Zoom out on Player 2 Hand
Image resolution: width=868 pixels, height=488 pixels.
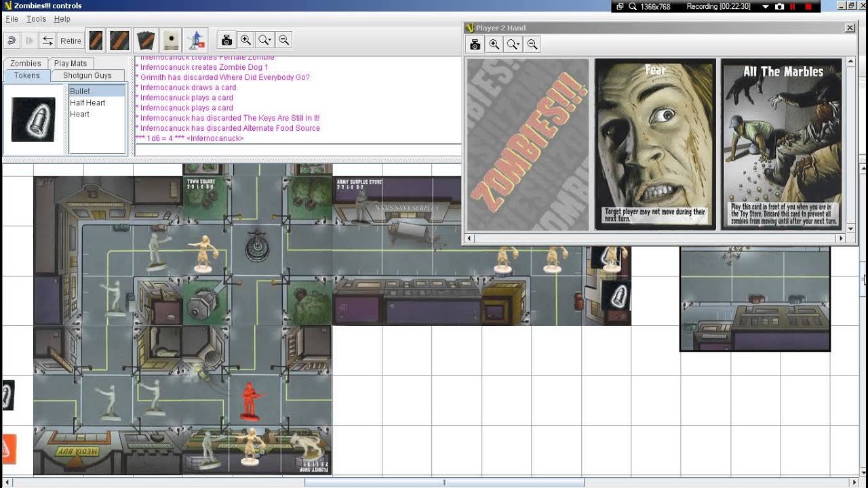(x=532, y=45)
